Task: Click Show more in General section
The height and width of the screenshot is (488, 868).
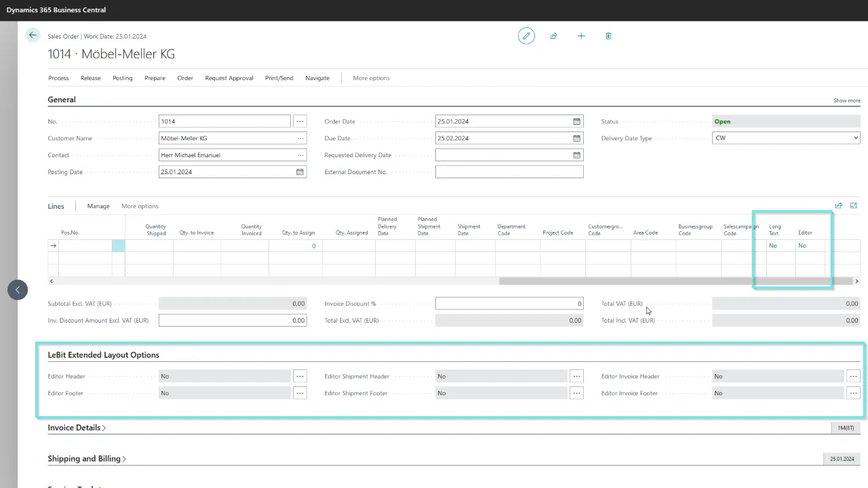Action: click(847, 100)
